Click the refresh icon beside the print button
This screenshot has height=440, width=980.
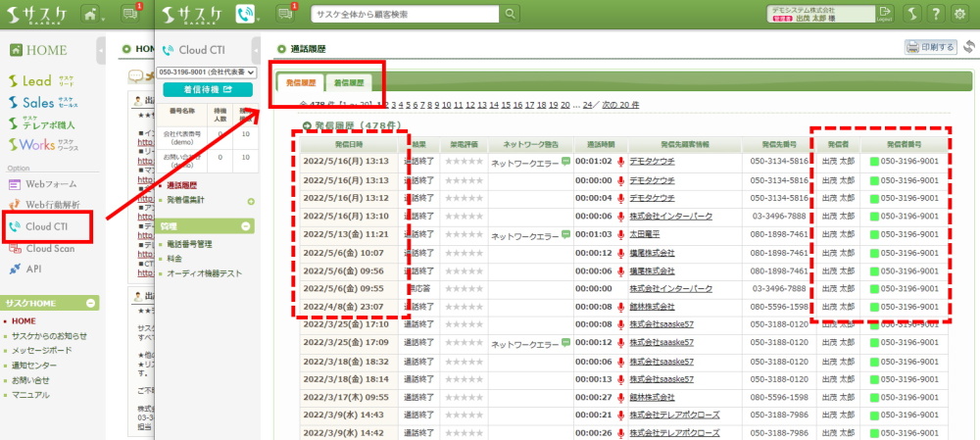coord(969,46)
